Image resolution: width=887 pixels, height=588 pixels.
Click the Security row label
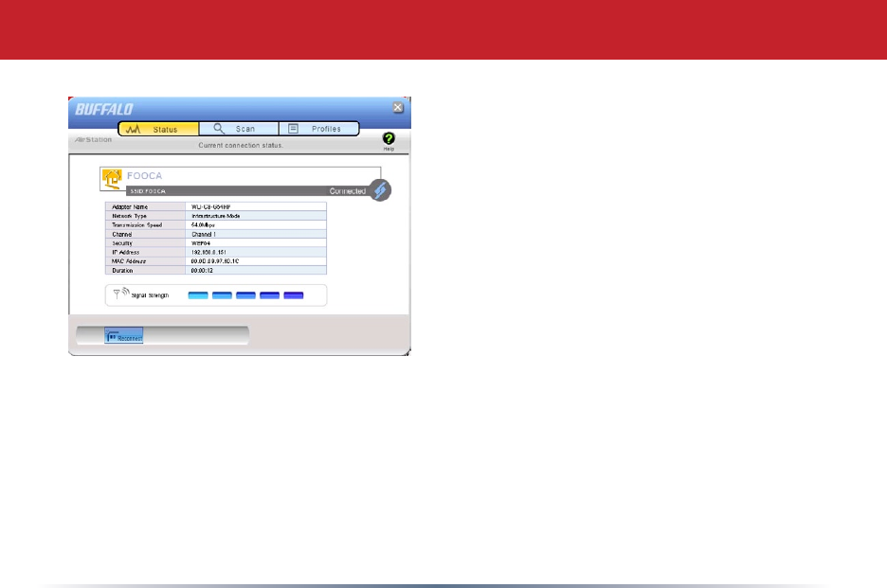click(x=122, y=243)
